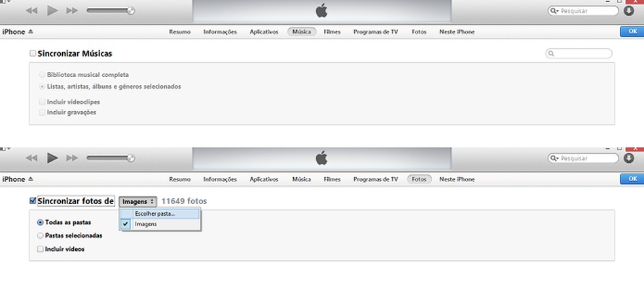The width and height of the screenshot is (644, 291).
Task: Open Pesquisar magnifier options in the Músicas sync window
Action: pyautogui.click(x=554, y=11)
